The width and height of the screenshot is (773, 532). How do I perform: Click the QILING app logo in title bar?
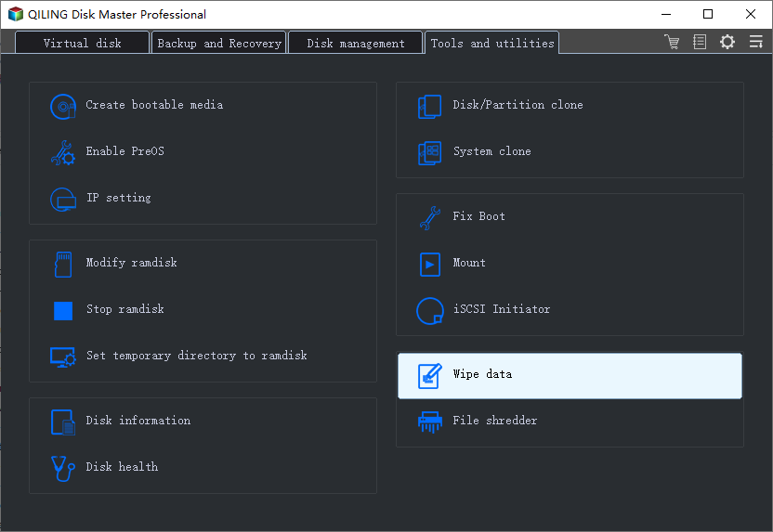(x=16, y=14)
